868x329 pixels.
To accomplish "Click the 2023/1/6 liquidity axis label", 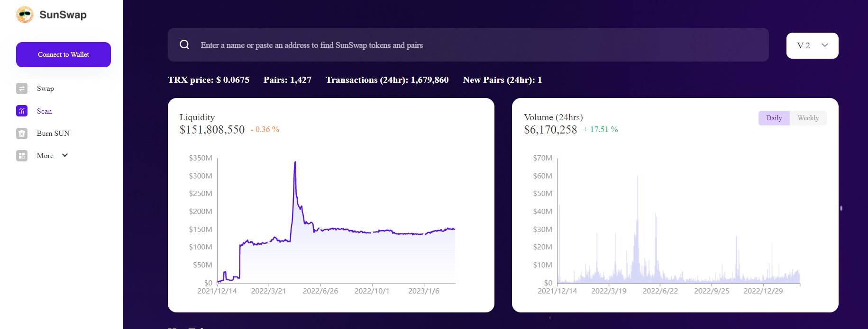I will tap(424, 291).
